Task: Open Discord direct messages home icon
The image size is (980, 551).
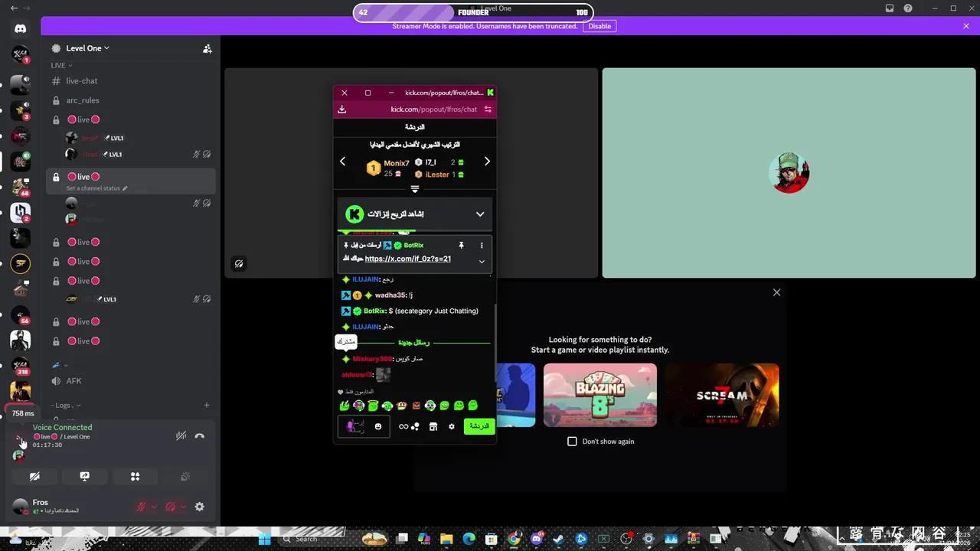Action: pyautogui.click(x=21, y=28)
